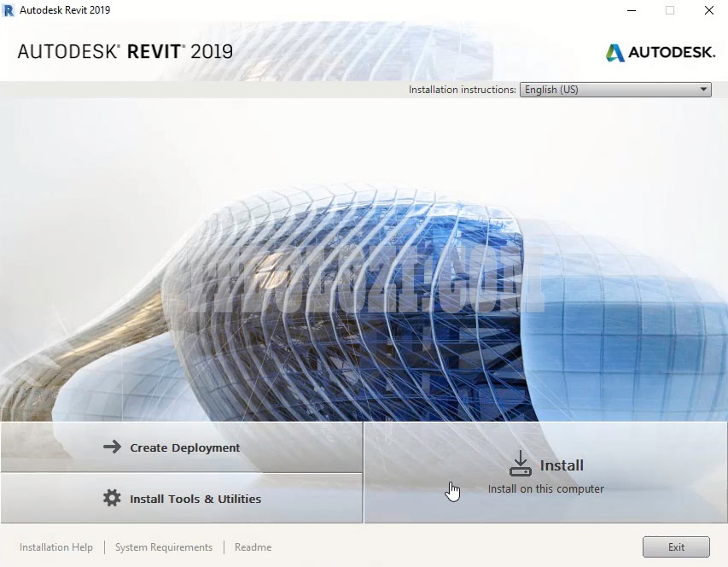Open the Readme link
728x567 pixels.
click(253, 547)
